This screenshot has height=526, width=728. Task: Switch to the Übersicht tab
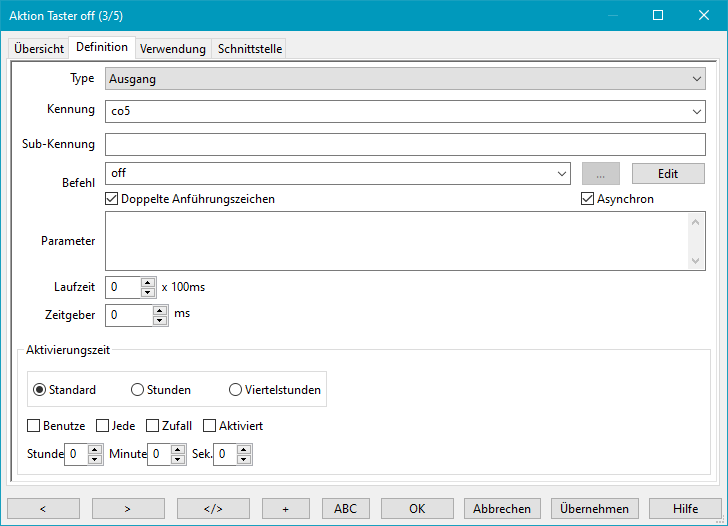39,49
